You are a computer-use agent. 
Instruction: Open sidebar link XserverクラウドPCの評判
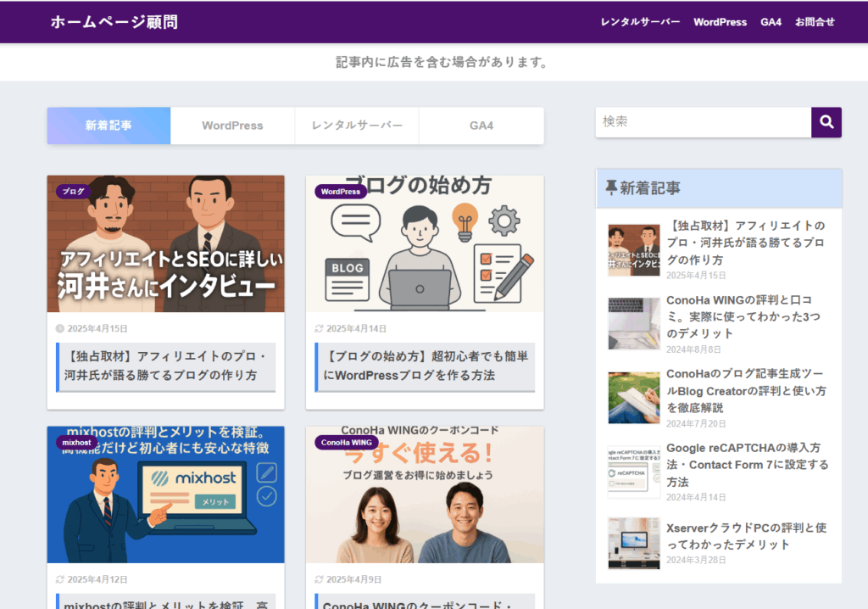pyautogui.click(x=746, y=536)
